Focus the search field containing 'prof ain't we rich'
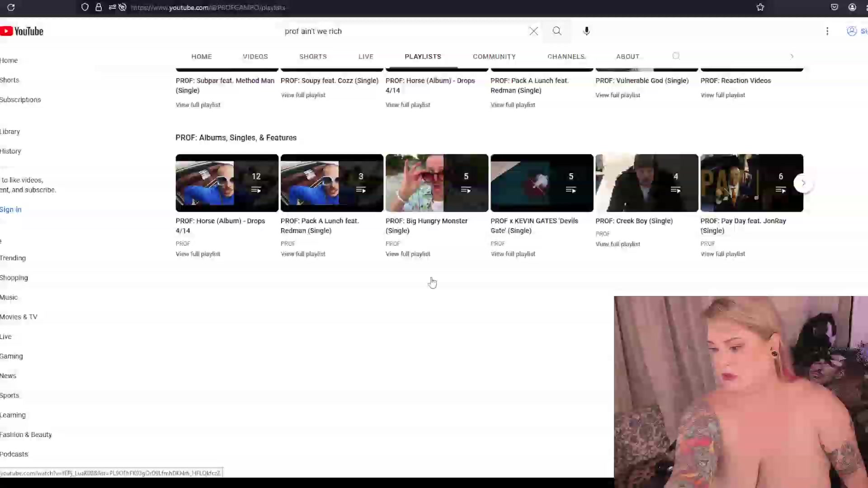Screen dimensions: 868x488 click(405, 31)
